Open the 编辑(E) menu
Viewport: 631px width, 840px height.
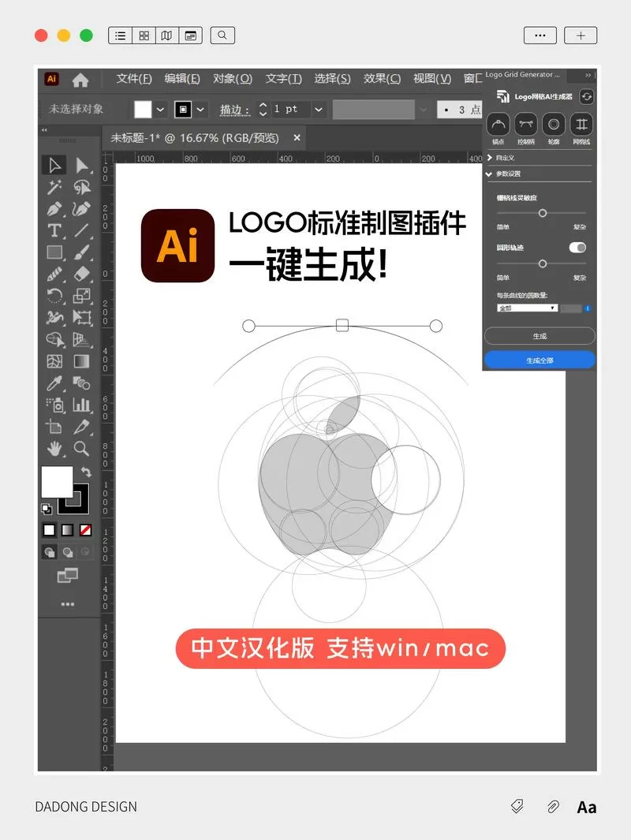(182, 79)
